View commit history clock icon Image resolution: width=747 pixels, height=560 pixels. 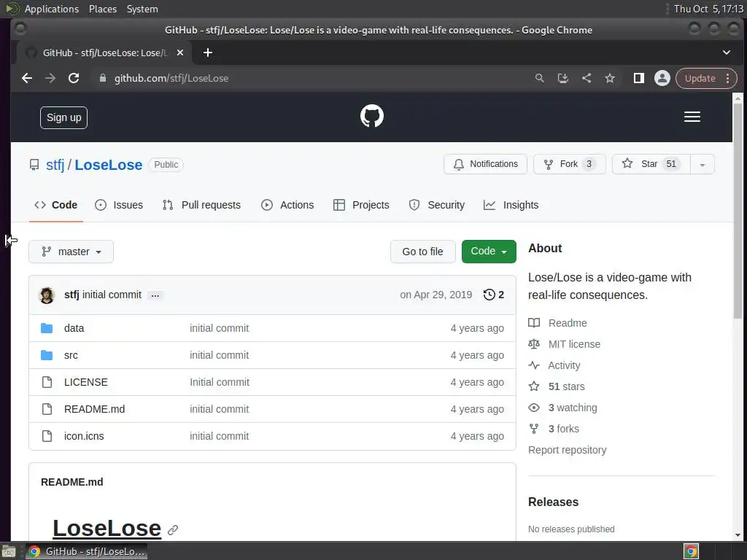(x=489, y=295)
